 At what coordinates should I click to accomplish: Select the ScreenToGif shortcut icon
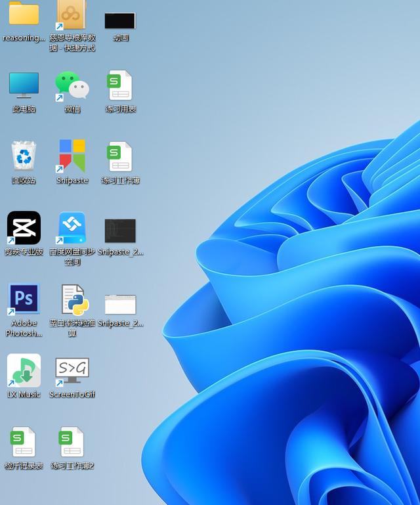coord(72,371)
